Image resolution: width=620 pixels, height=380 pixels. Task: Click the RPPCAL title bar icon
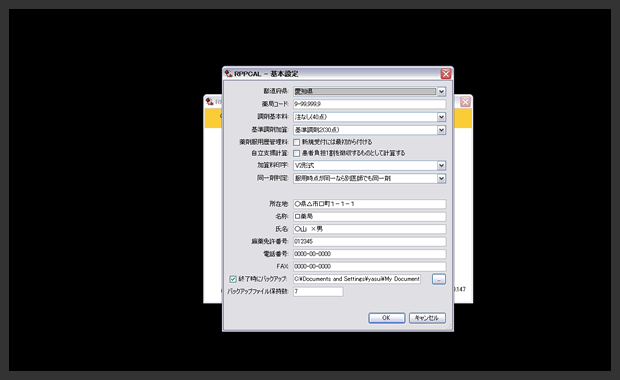pyautogui.click(x=229, y=74)
